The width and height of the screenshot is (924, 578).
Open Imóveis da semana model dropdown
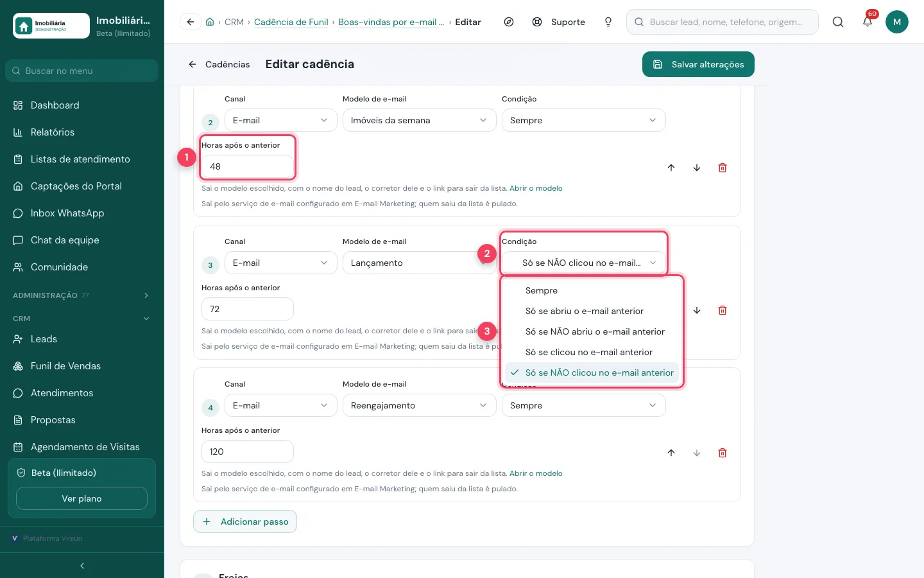pos(420,120)
